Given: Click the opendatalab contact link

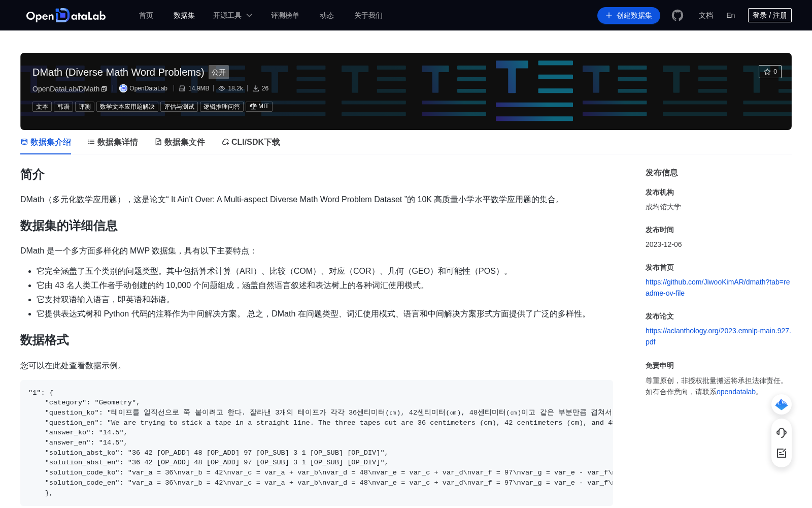Looking at the screenshot, I should click(736, 392).
